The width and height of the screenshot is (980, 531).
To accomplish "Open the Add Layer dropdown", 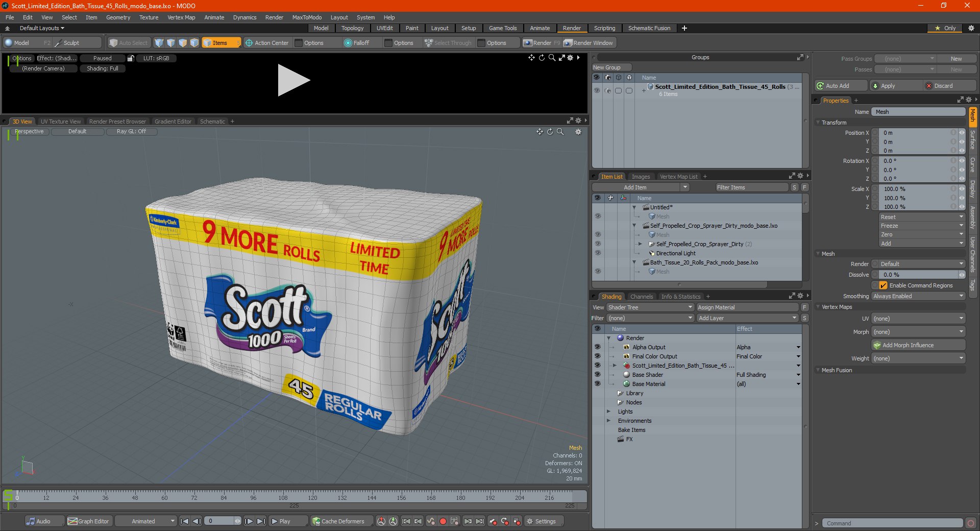I will coord(747,318).
